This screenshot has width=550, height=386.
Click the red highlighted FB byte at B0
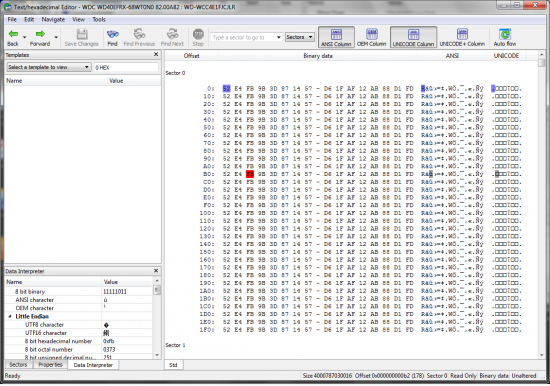tap(250, 174)
